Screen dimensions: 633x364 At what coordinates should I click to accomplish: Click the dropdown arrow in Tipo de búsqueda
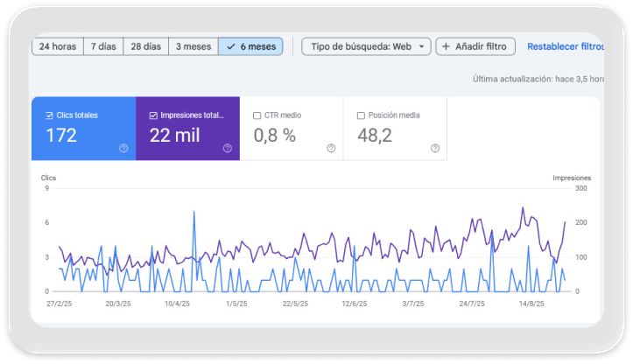point(421,46)
